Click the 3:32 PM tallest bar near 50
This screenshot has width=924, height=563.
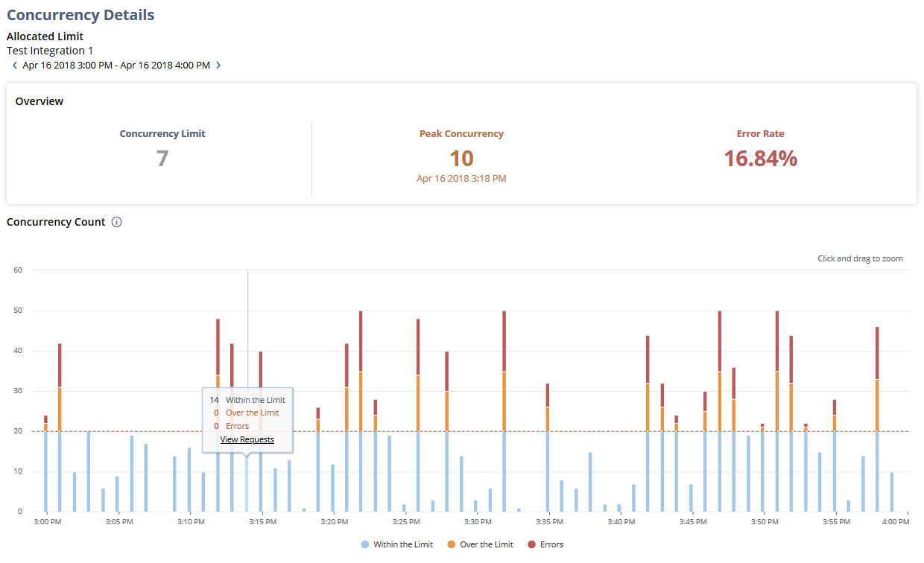[504, 411]
